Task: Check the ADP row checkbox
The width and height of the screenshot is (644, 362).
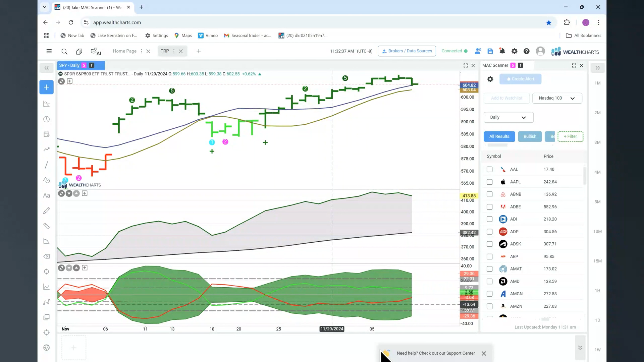Action: click(x=490, y=232)
